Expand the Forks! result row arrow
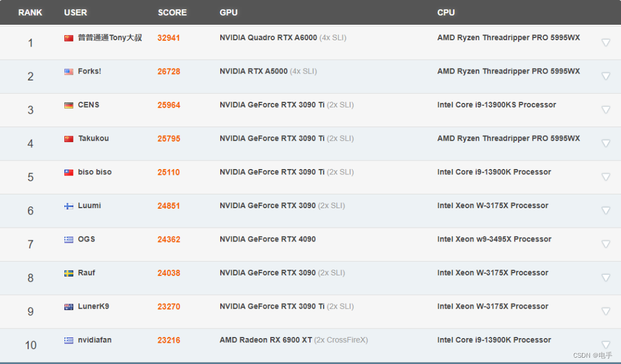The height and width of the screenshot is (364, 621). click(605, 76)
